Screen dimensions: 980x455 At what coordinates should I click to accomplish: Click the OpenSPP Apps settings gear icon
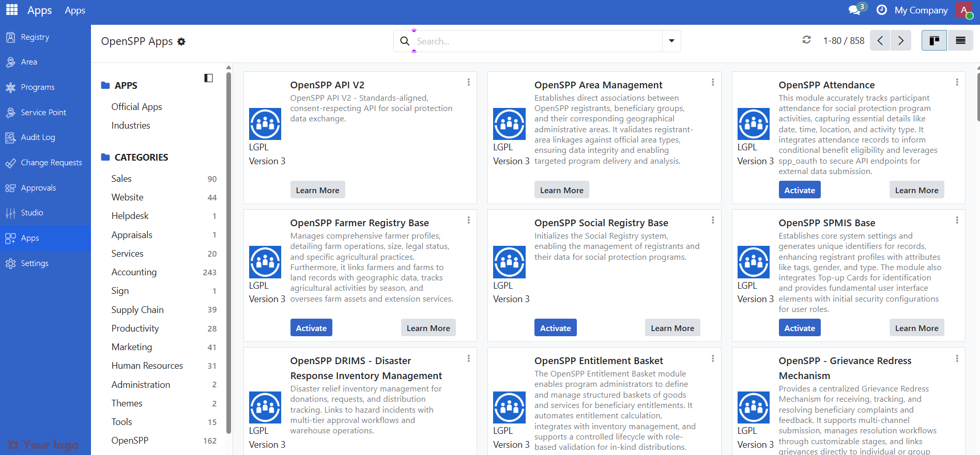coord(181,41)
